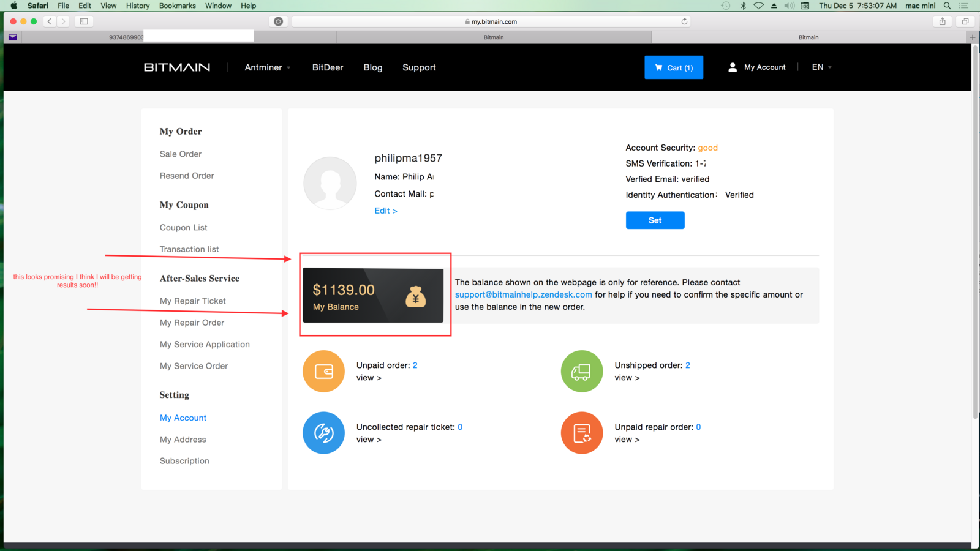980x551 pixels.
Task: Open the History menu
Action: (138, 6)
